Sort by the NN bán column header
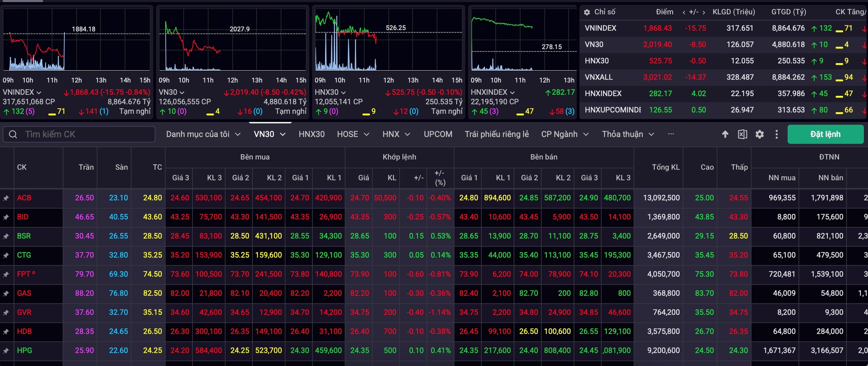Screen dimensions: 868x366 (x=830, y=178)
